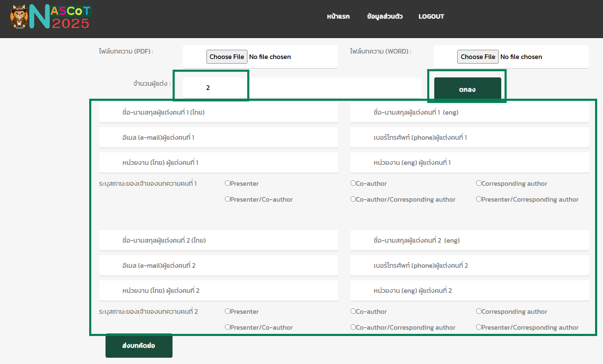
Task: Click the ระบุสถานะของเจ้าของบทความคนที่ 2 label
Action: 148,311
